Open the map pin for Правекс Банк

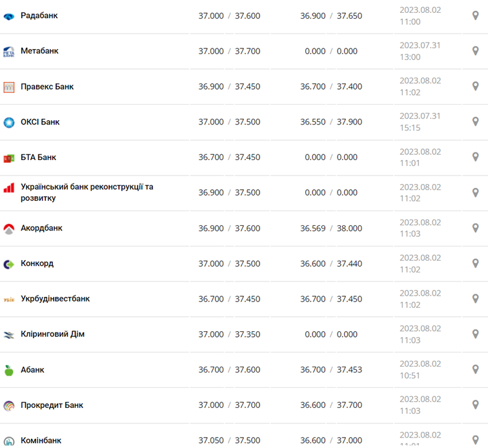click(x=475, y=87)
